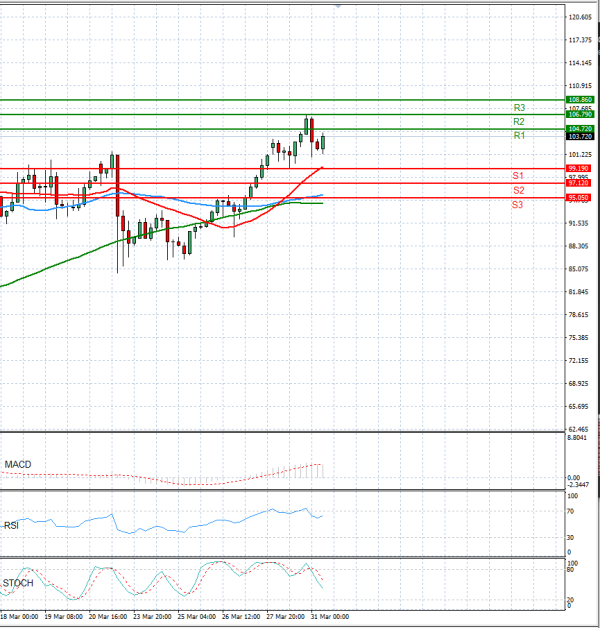Select the RSI indicator label
This screenshot has height=628, width=600.
[x=13, y=523]
